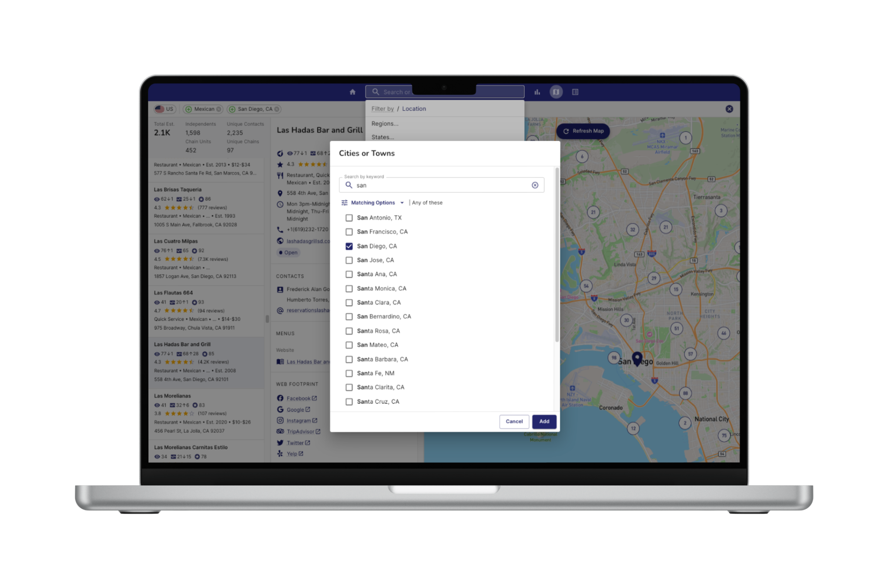Switch to the table list view icon
The image size is (888, 588).
(x=575, y=92)
